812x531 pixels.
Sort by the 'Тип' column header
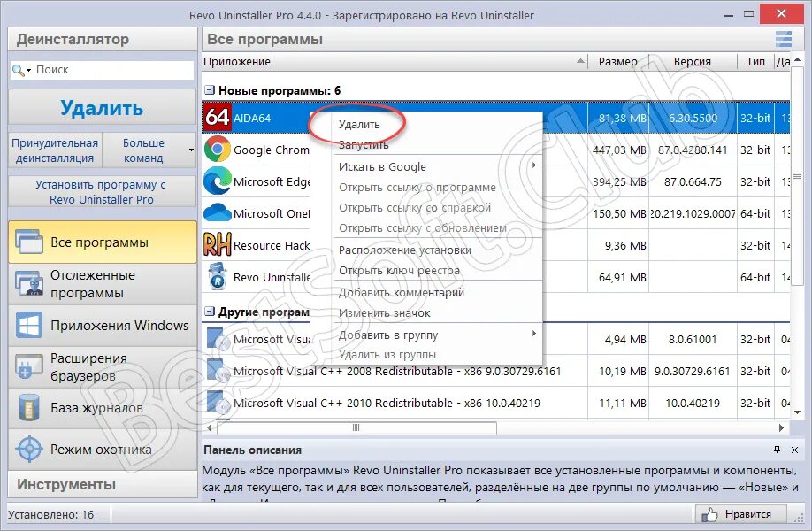tap(755, 61)
